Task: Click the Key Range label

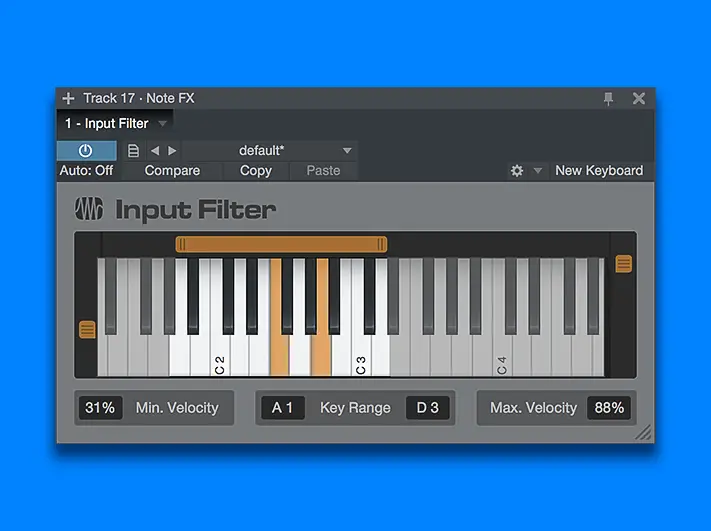Action: click(355, 408)
